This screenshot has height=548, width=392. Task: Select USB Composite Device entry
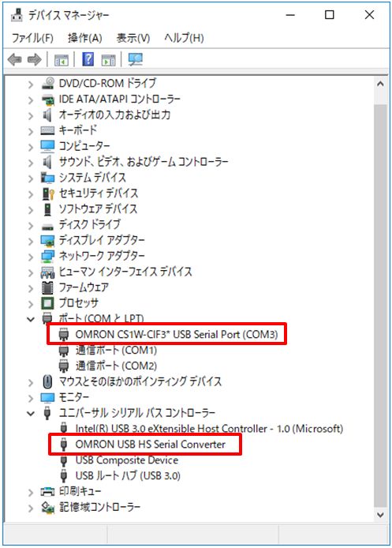127,460
